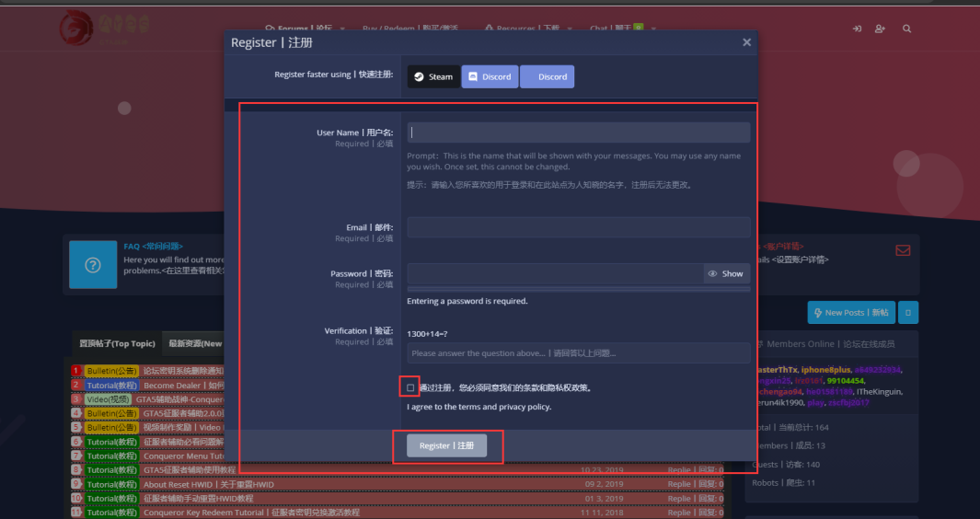Open topic 征服者辅助手动重置HWID教程
The width and height of the screenshot is (980, 519).
[x=198, y=499]
